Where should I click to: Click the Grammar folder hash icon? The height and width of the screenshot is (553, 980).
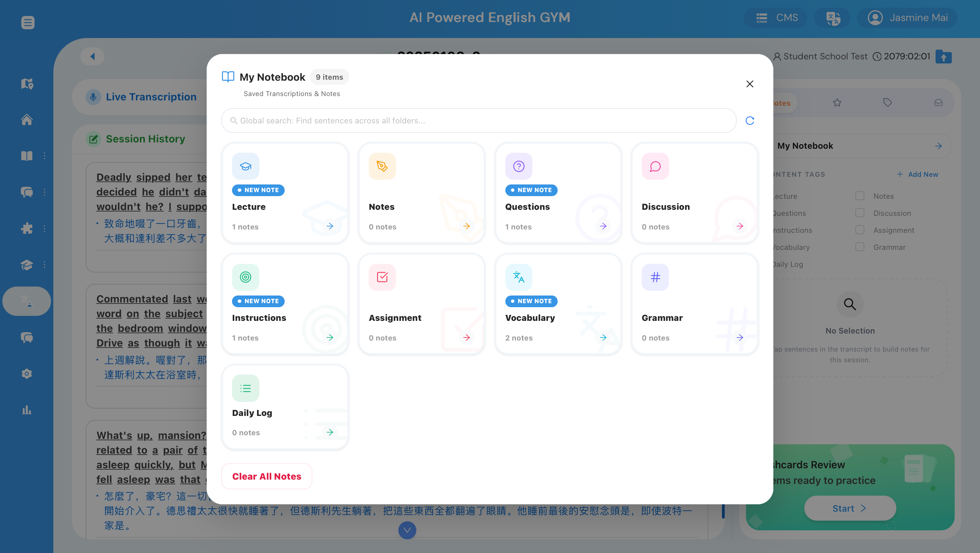(655, 277)
